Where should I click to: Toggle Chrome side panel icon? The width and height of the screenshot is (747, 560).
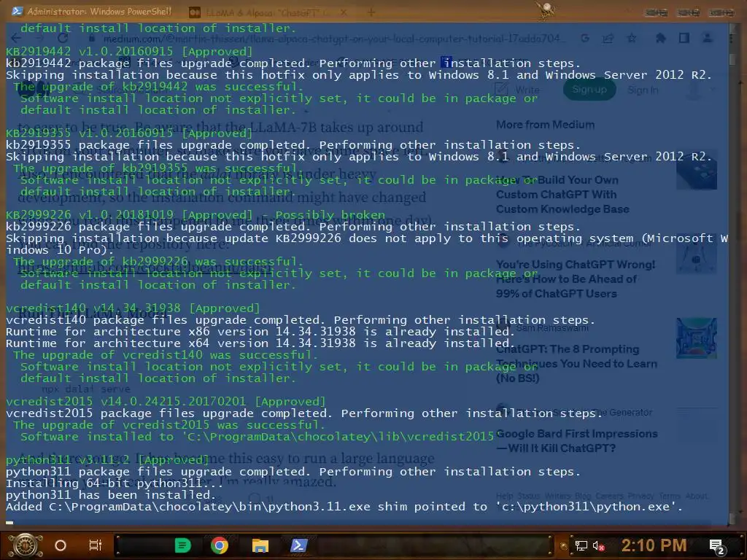point(684,39)
